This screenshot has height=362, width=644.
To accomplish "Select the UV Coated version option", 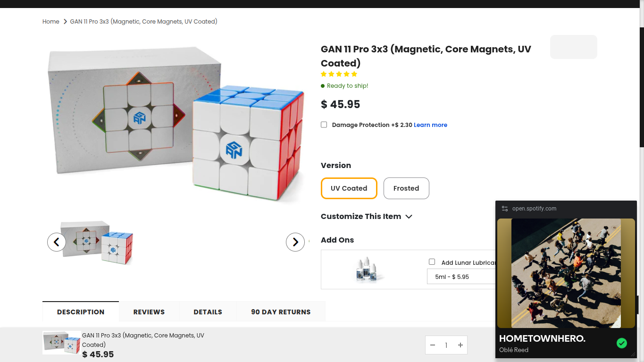I will pyautogui.click(x=349, y=188).
